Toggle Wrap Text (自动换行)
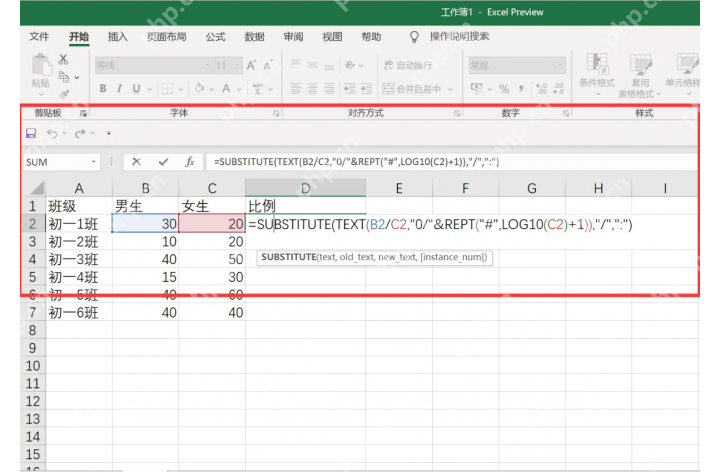The image size is (720, 472). pos(408,65)
